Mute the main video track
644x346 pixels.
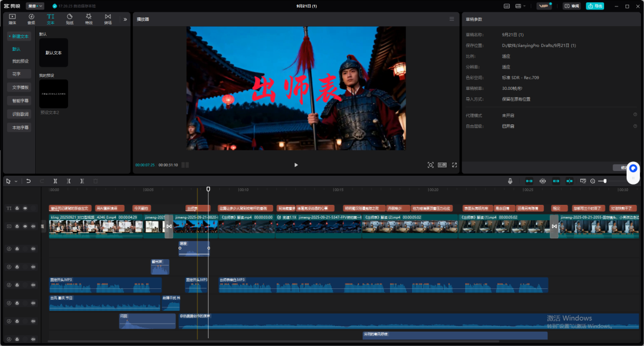coord(33,226)
